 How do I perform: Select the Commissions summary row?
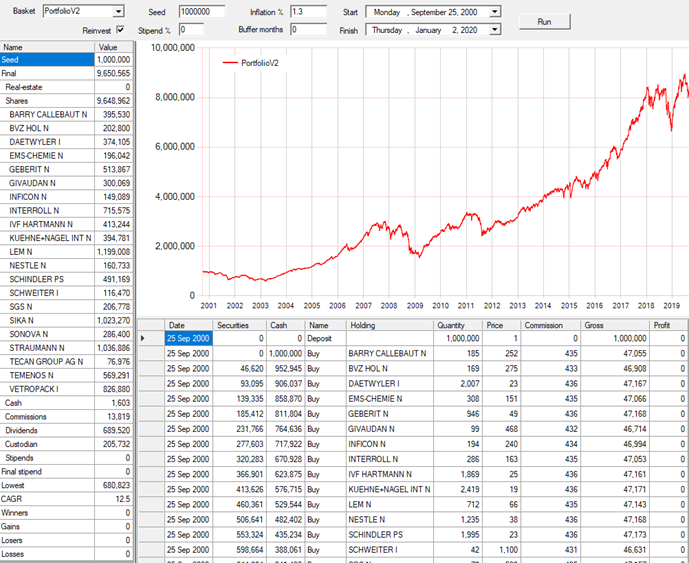66,417
